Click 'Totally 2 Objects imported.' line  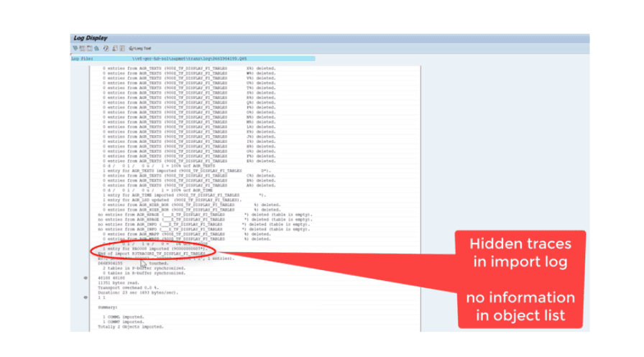[131, 327]
